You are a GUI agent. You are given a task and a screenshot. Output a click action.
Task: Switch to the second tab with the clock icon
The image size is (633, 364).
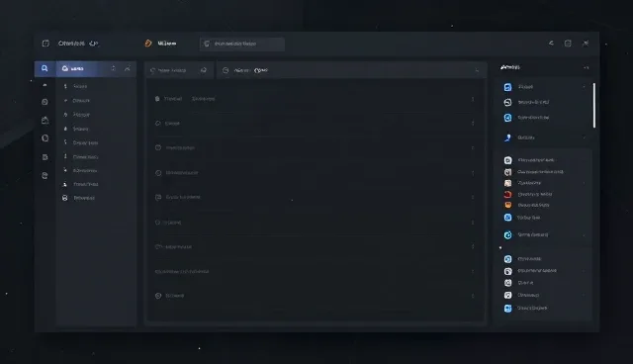coord(351,70)
